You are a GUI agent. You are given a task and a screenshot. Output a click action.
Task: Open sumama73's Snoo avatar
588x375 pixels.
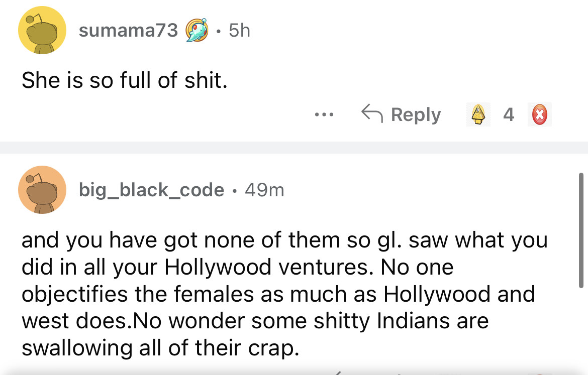(x=42, y=31)
